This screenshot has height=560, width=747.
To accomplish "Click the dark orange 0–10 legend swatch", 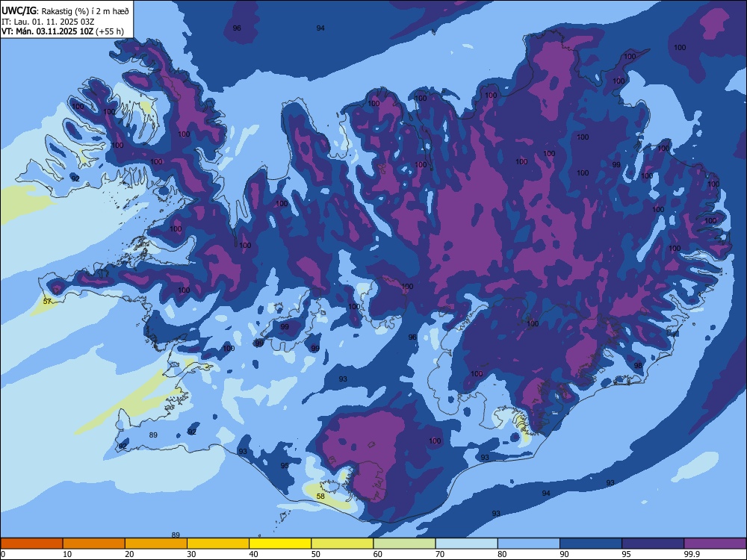I will 31,544.
